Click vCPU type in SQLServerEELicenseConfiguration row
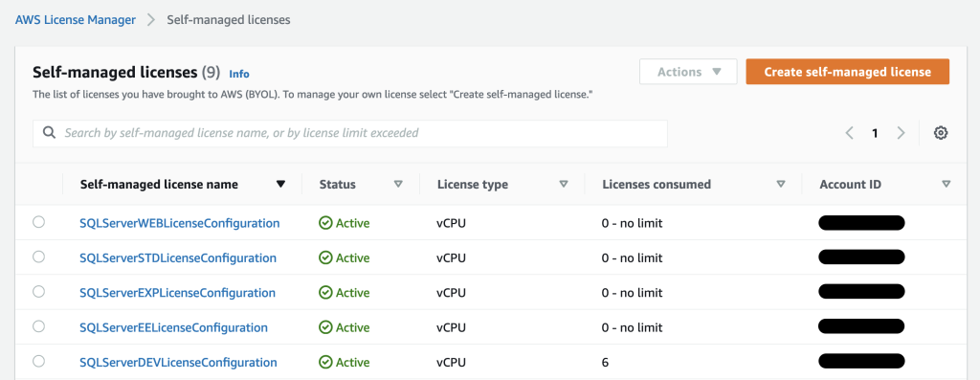980x380 pixels. [x=451, y=327]
